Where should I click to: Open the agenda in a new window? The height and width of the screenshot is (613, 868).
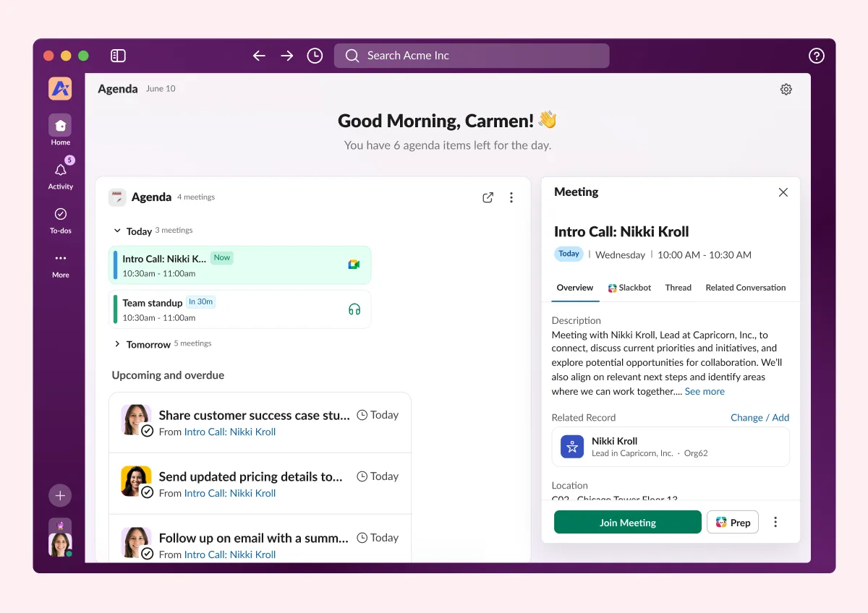[488, 197]
